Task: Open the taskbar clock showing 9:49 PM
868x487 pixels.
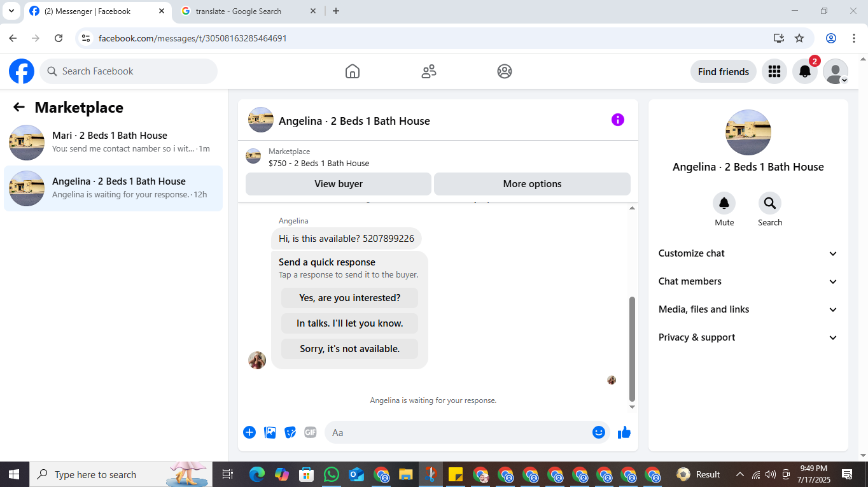Action: tap(813, 474)
